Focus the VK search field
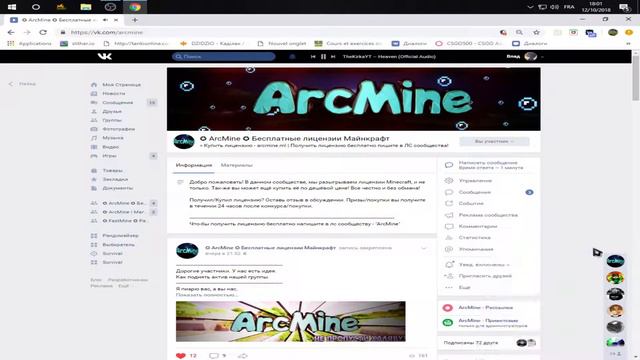The height and width of the screenshot is (360, 640). point(224,56)
